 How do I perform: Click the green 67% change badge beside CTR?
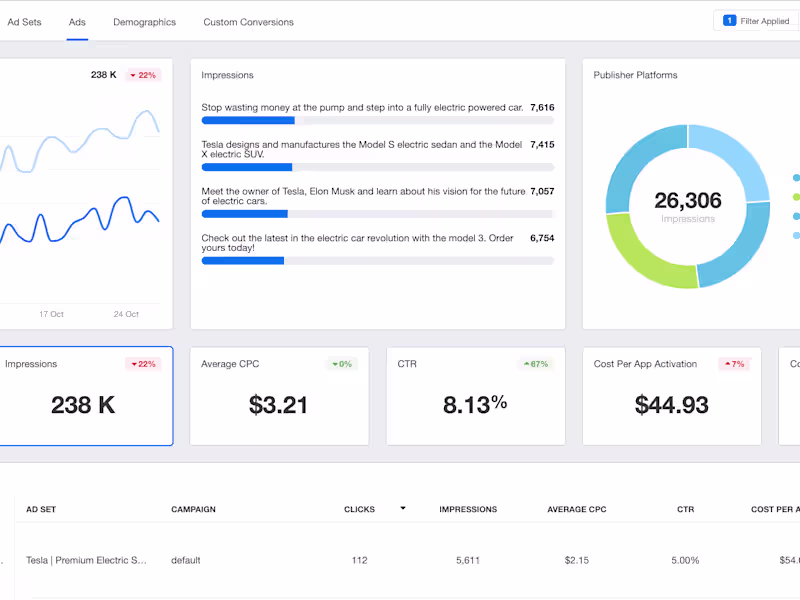tap(536, 363)
